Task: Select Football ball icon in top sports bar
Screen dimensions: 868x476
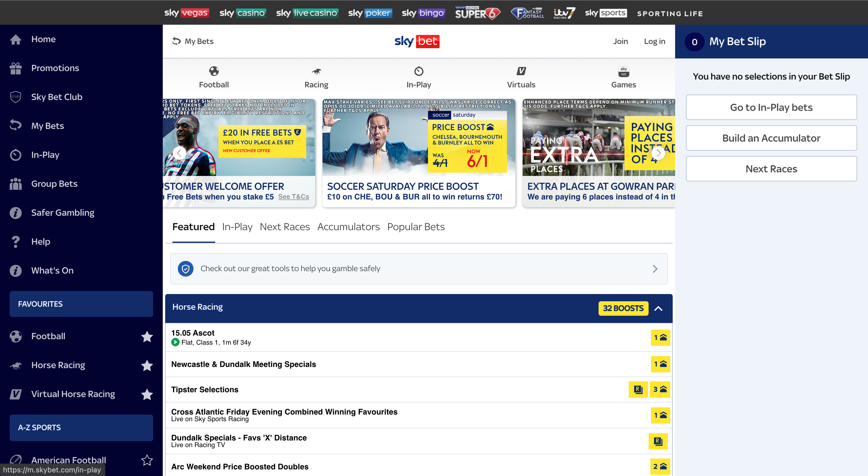Action: (x=214, y=71)
